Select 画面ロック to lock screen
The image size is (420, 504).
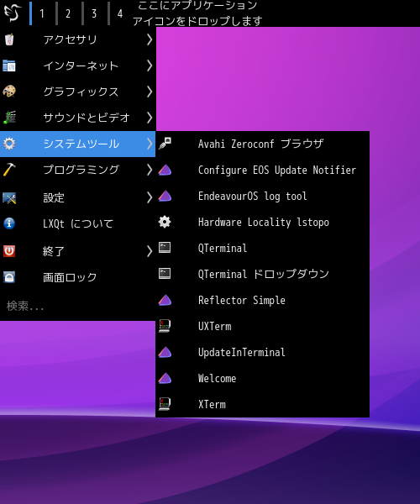[x=78, y=277]
